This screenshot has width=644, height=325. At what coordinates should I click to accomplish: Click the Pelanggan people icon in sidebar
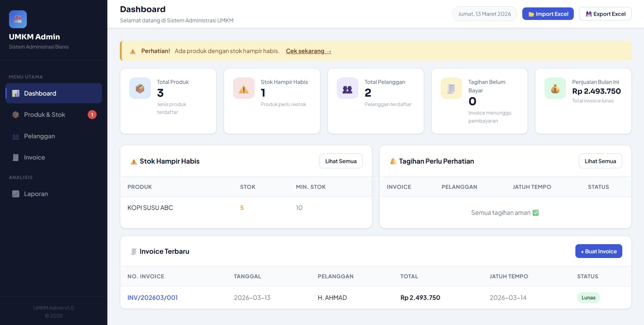[15, 136]
